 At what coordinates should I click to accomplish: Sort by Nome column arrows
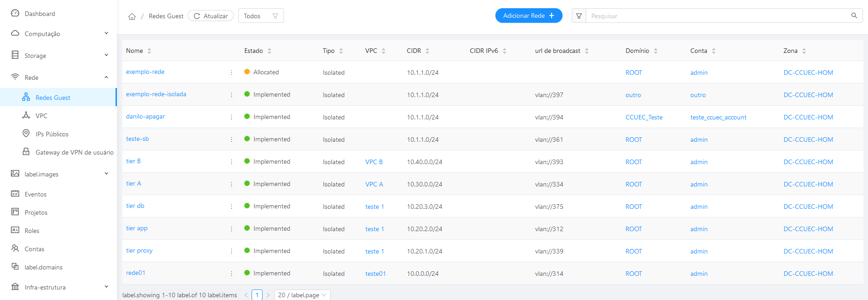point(149,51)
